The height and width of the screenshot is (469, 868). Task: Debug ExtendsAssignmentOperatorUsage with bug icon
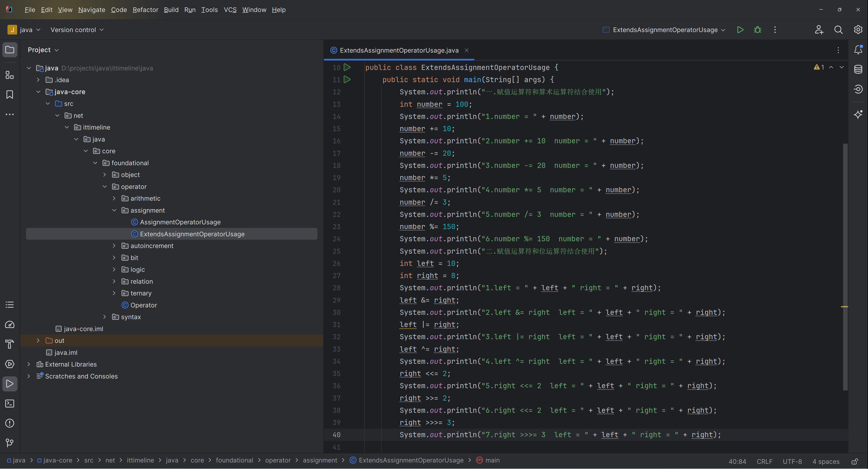point(758,30)
